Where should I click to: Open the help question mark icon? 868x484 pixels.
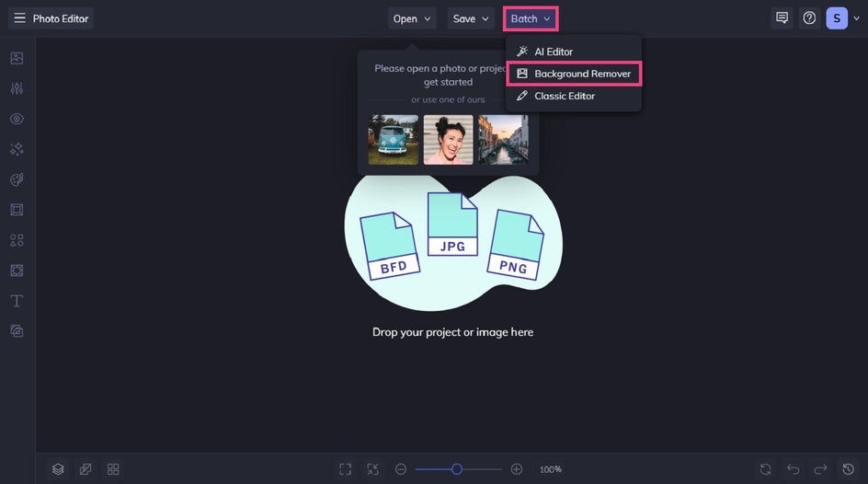coord(809,18)
